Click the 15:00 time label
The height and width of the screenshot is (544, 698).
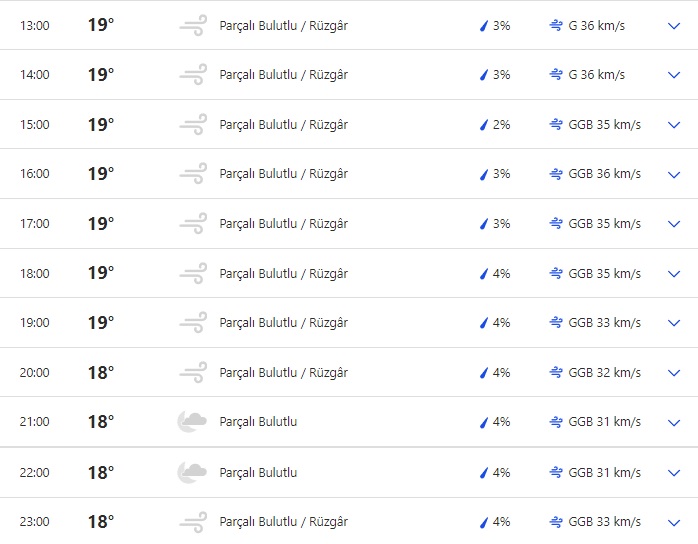(x=34, y=125)
